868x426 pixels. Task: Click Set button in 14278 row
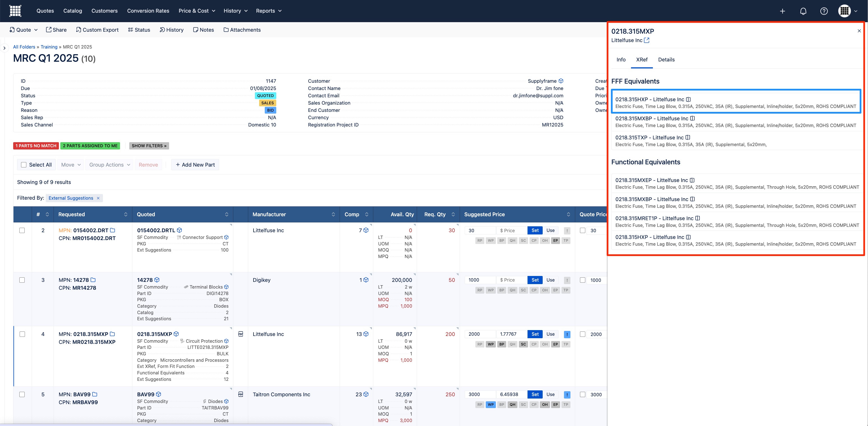[535, 280]
